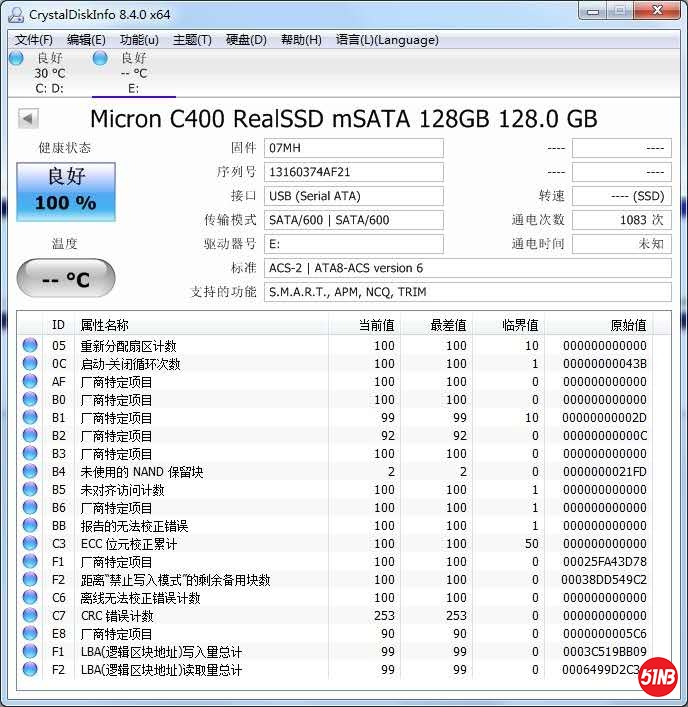The height and width of the screenshot is (707, 688).
Task: Select the 重新分配扇区计数 row name
Action: [128, 346]
